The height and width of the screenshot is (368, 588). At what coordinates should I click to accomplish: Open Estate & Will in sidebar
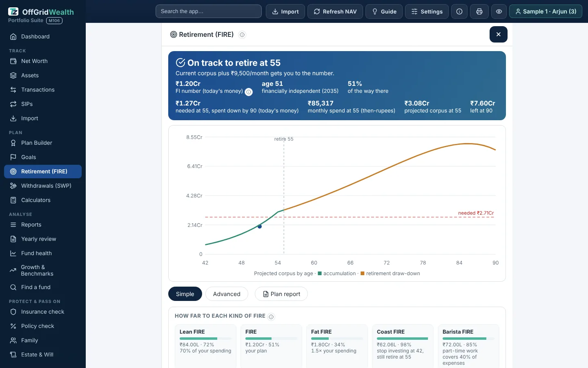click(x=43, y=355)
